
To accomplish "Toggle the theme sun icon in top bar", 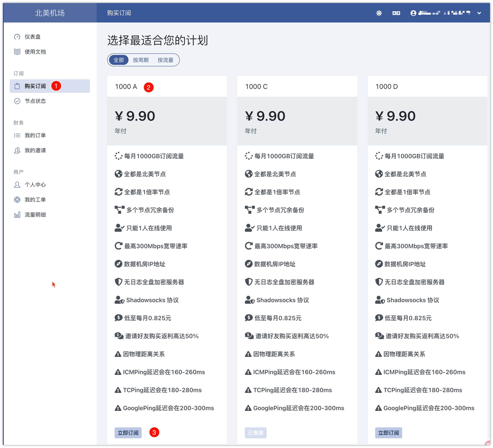I will point(379,13).
